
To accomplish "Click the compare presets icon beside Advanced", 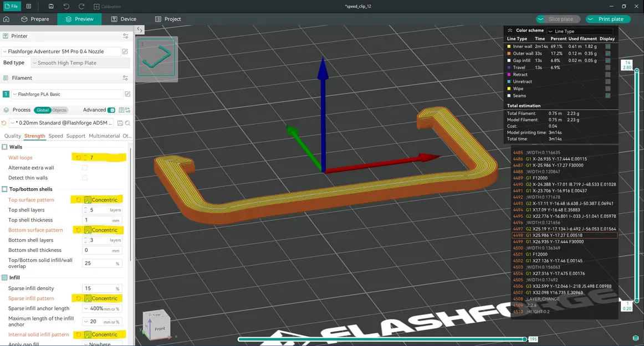I will coord(127,110).
